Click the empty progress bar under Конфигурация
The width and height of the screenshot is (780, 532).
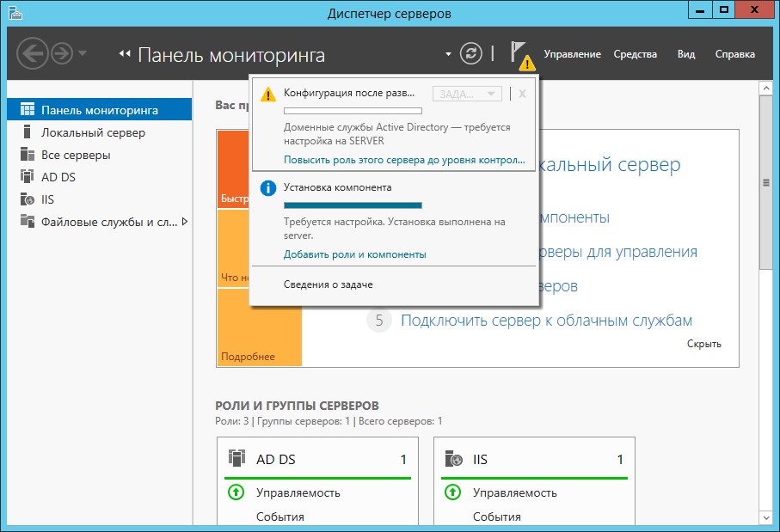click(353, 111)
